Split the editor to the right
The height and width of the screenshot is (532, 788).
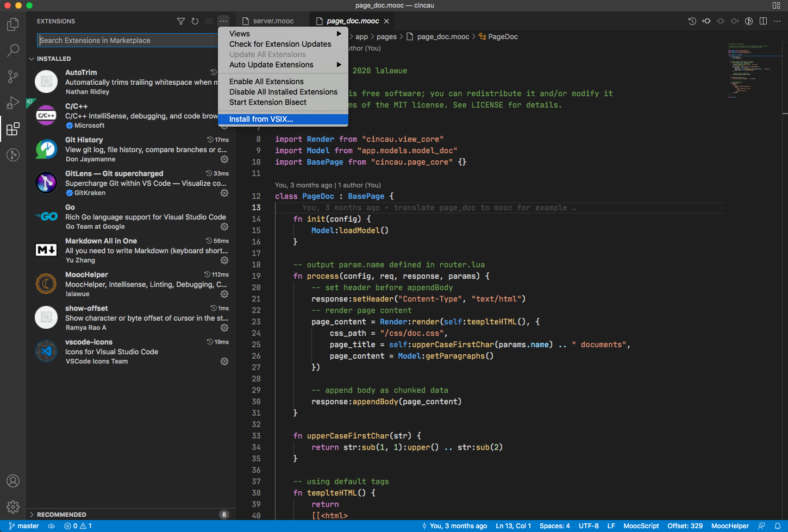tap(763, 21)
